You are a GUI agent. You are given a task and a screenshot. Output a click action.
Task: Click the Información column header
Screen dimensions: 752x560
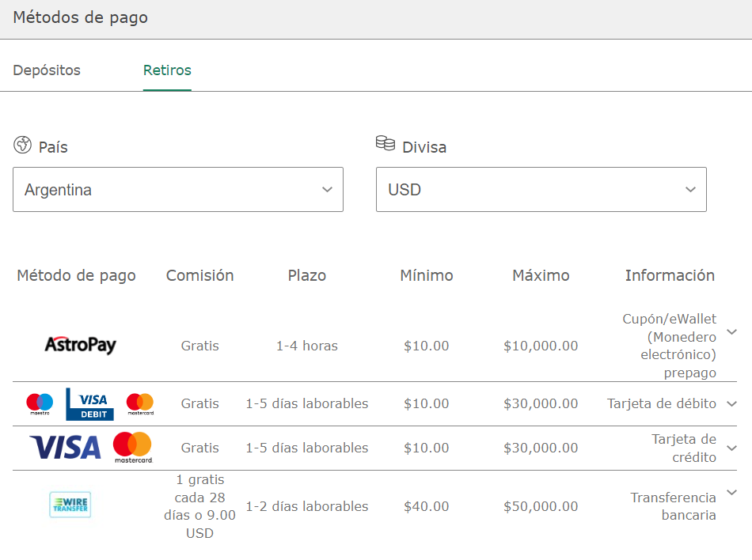click(670, 275)
